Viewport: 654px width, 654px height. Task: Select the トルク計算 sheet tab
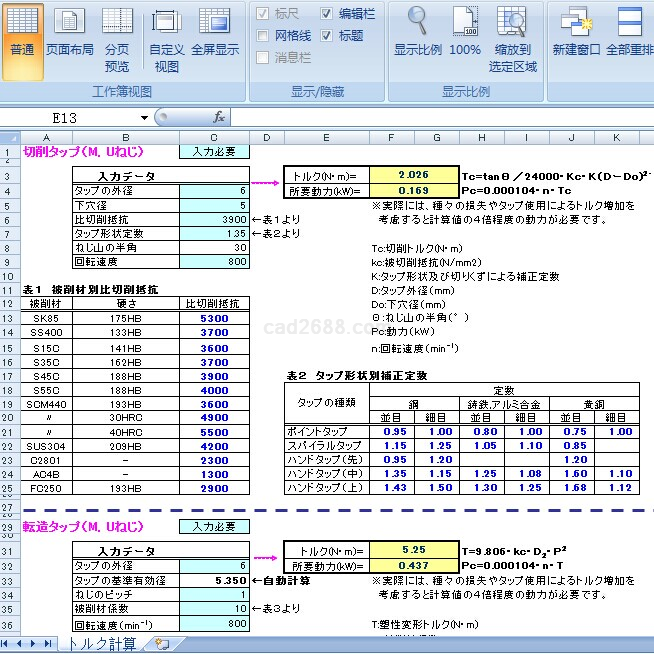(x=103, y=644)
